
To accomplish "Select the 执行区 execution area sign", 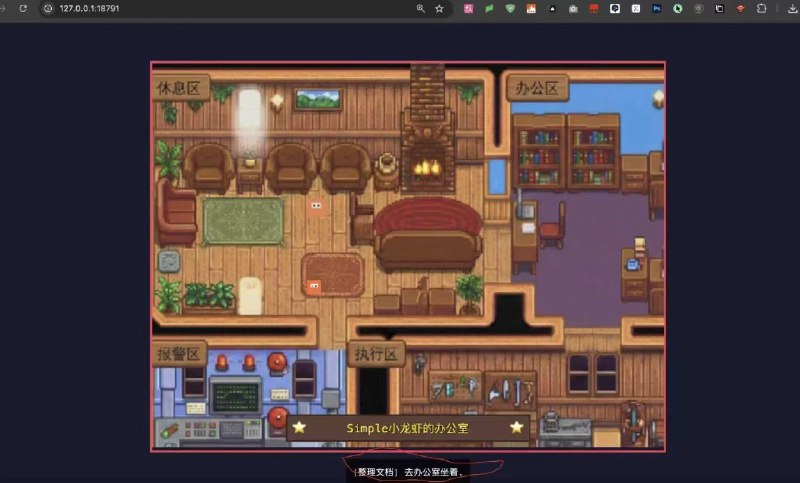I will tap(376, 355).
